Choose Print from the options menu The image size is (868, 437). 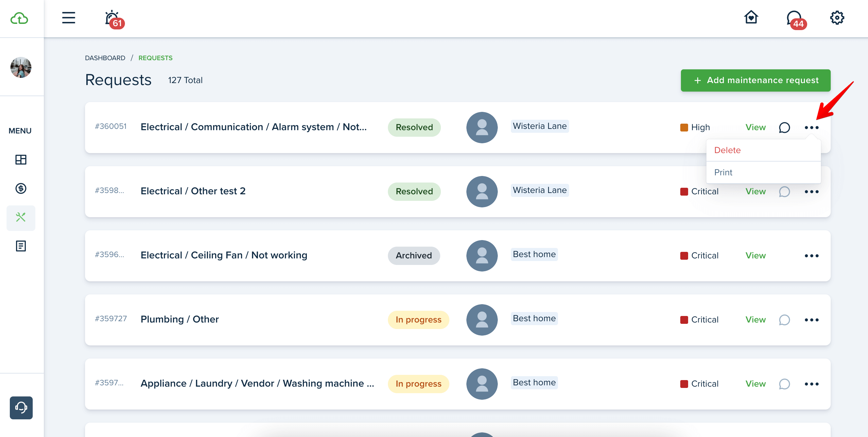[763, 172]
